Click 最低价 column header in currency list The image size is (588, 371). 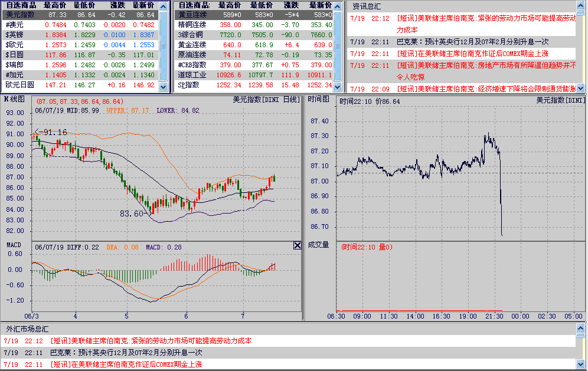pos(84,5)
